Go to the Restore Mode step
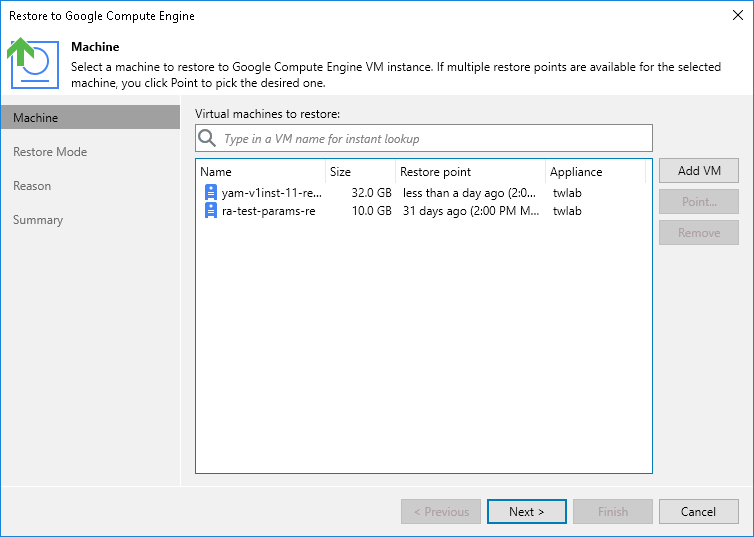The image size is (754, 537). click(50, 151)
